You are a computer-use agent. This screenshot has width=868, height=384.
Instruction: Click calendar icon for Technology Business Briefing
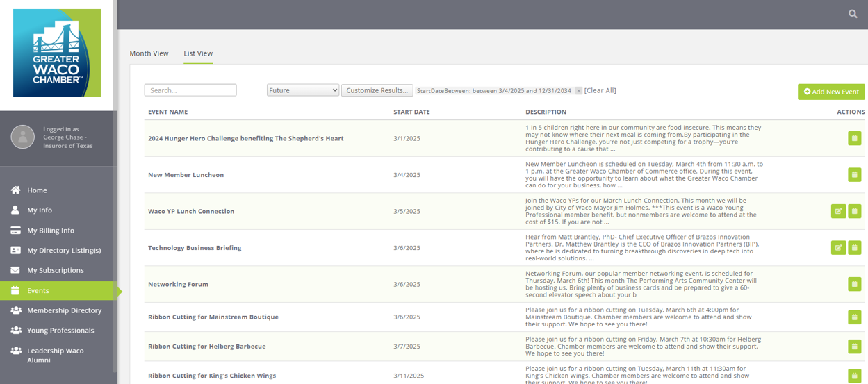855,247
